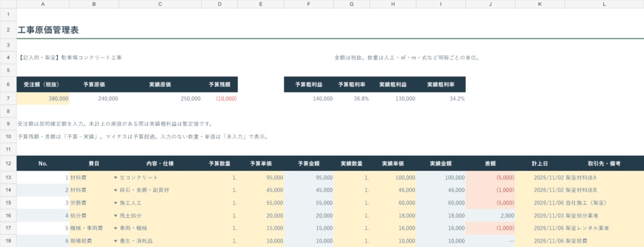The image size is (644, 247).
Task: Click the 架空経費 cell
Action: (604, 241)
